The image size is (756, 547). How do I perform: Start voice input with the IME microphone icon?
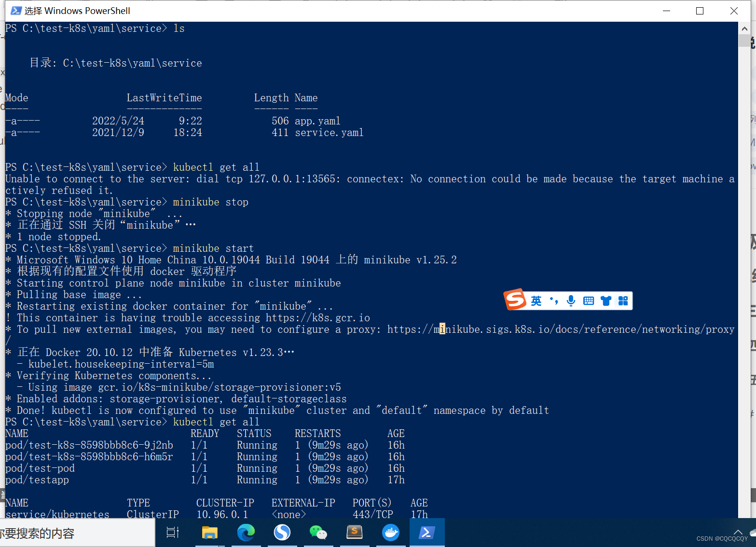571,301
